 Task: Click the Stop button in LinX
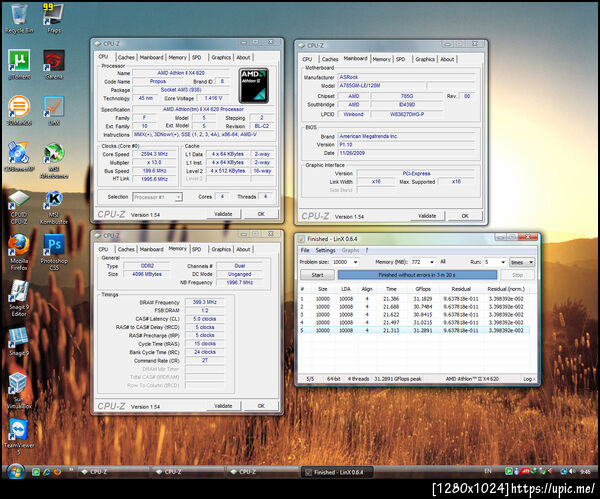517,275
